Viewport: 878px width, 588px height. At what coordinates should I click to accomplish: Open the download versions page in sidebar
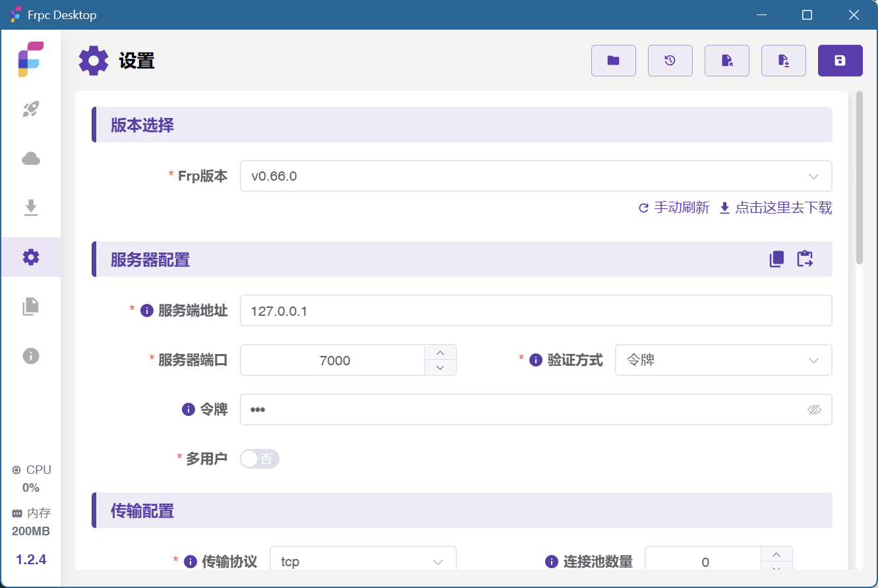(x=31, y=208)
